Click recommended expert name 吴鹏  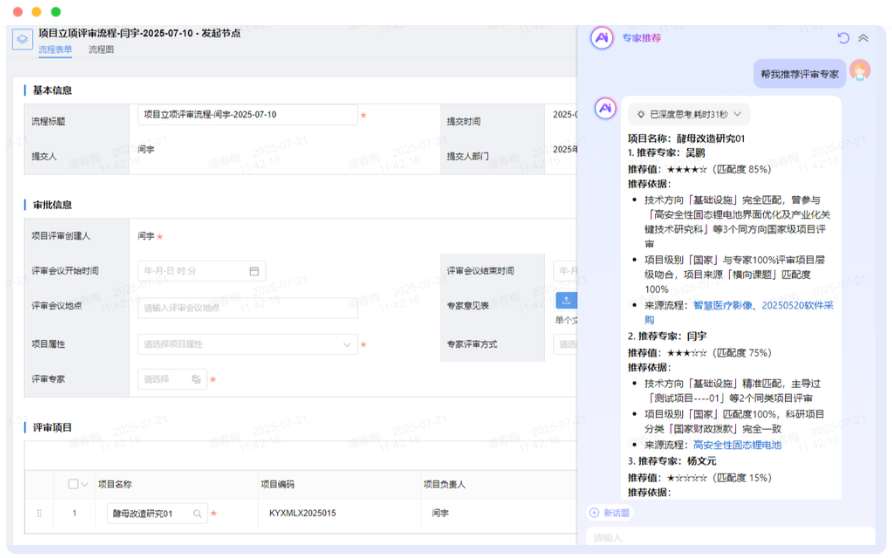(695, 152)
